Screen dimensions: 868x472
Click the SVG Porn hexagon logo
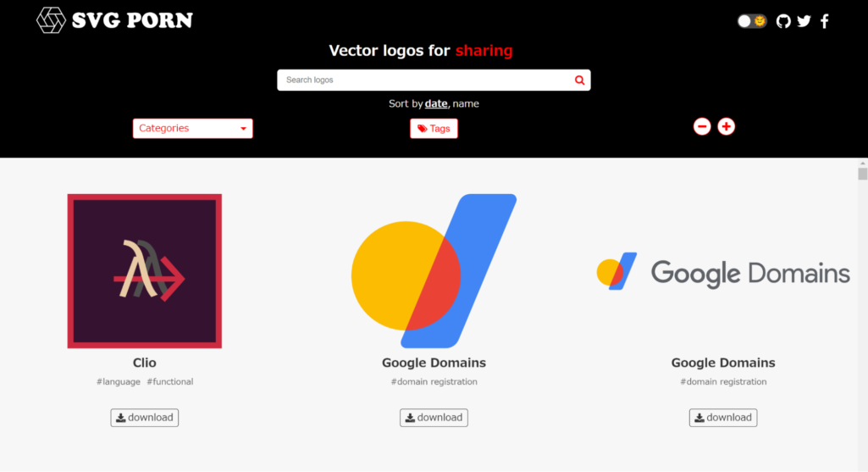tap(51, 20)
